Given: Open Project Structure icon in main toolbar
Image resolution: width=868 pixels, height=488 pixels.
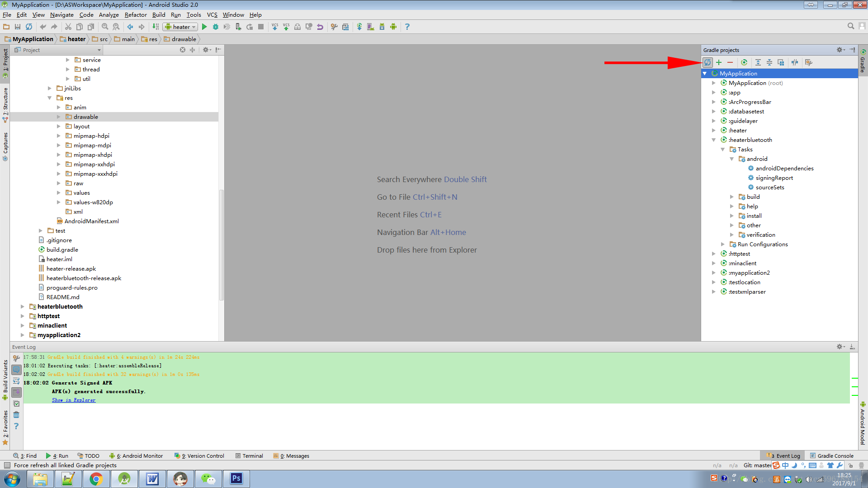Looking at the screenshot, I should point(345,27).
